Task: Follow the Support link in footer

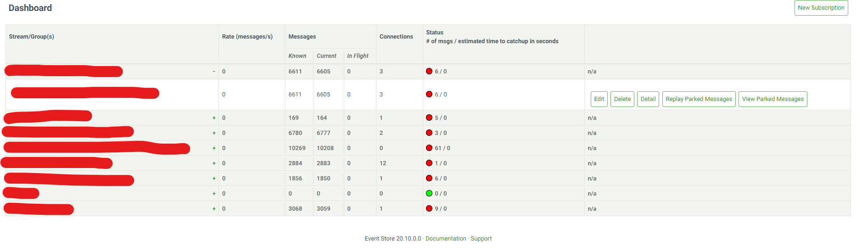Action: [481, 239]
